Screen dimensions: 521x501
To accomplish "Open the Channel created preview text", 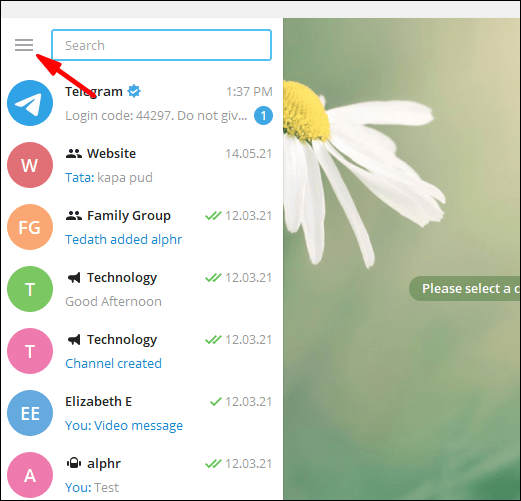I will coord(113,364).
